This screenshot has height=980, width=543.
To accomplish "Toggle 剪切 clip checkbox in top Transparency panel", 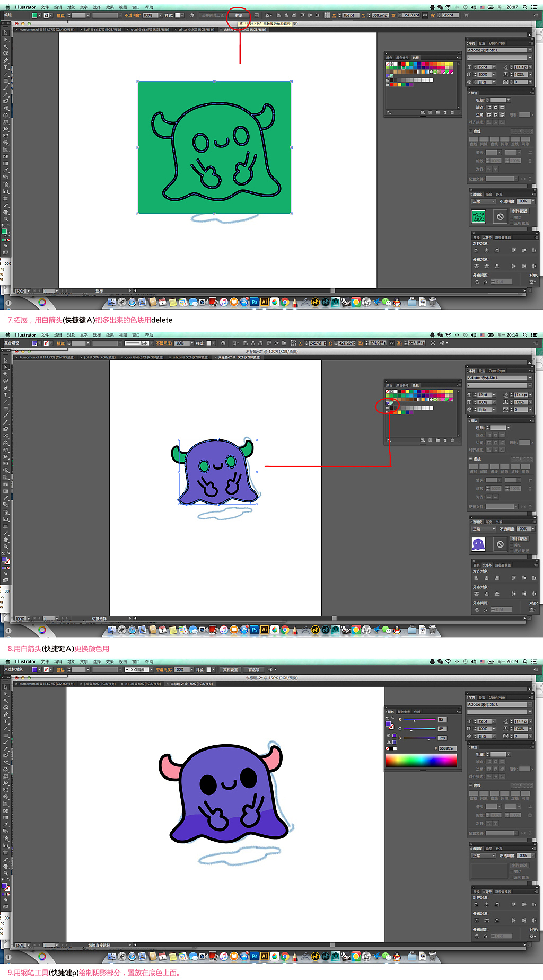I will pyautogui.click(x=512, y=217).
